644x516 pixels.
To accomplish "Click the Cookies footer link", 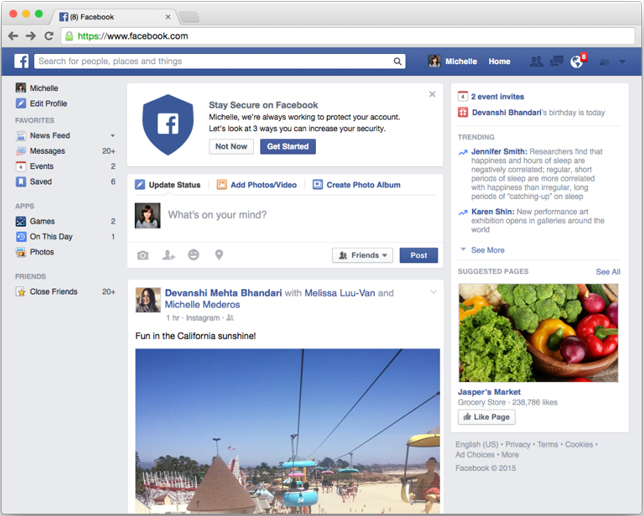I will pyautogui.click(x=579, y=445).
